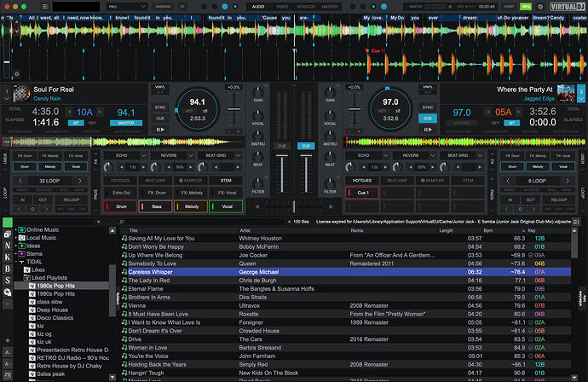Viewport: 588px width, 382px height.
Task: Open the PRO layout dropdown
Action: coord(127,7)
